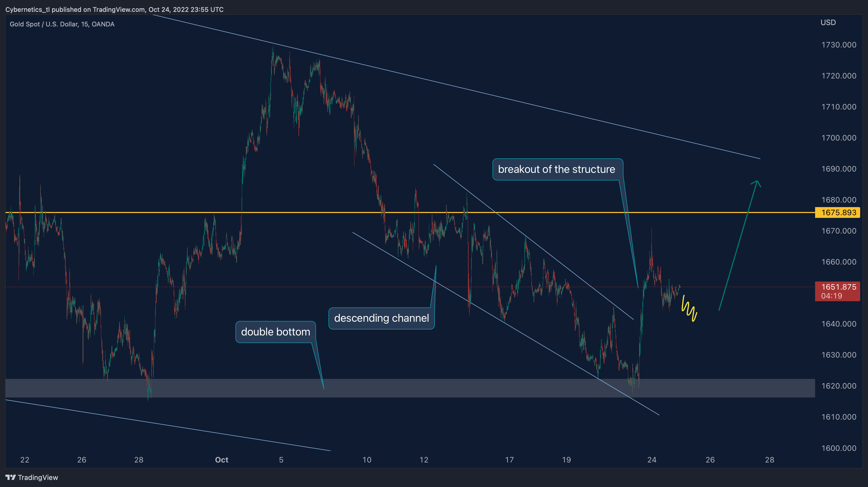Select the 'descending channel' callout label
Screen dimensions: 868x487
(x=381, y=318)
